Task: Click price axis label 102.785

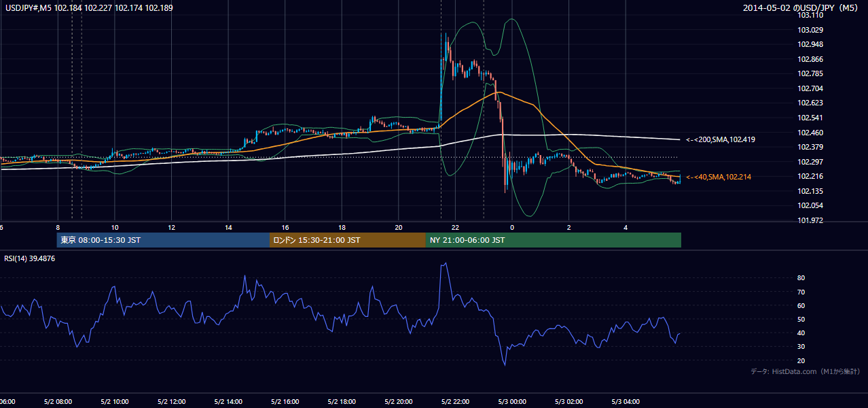Action: click(x=810, y=74)
